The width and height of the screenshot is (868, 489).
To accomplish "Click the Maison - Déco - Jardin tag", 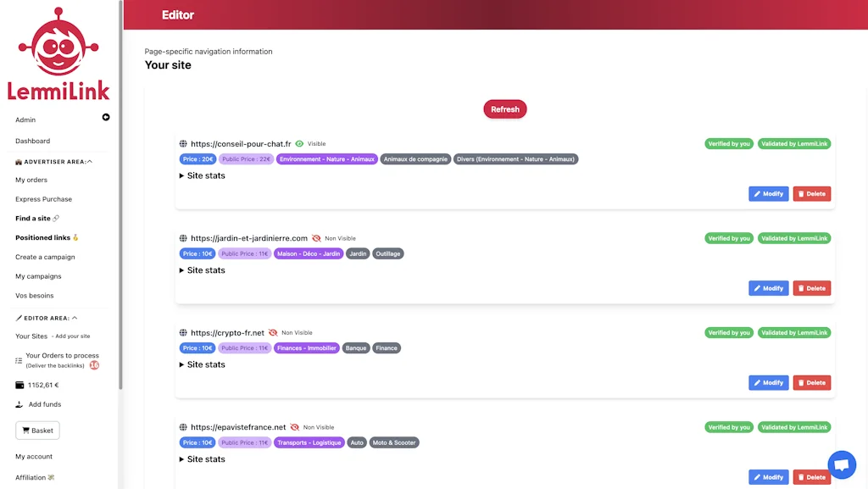I will (309, 254).
